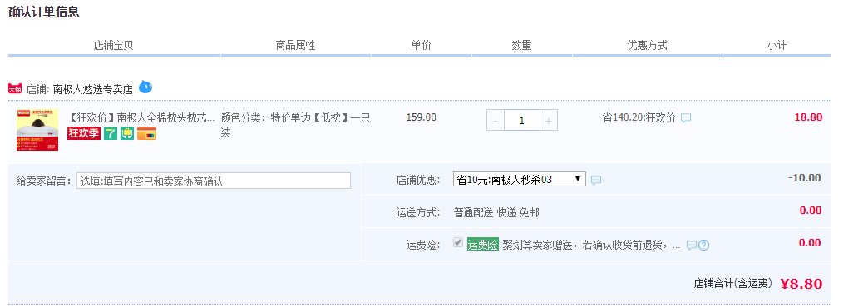Image resolution: width=868 pixels, height=308 pixels.
Task: Click the store total ¥8.80
Action: [801, 284]
